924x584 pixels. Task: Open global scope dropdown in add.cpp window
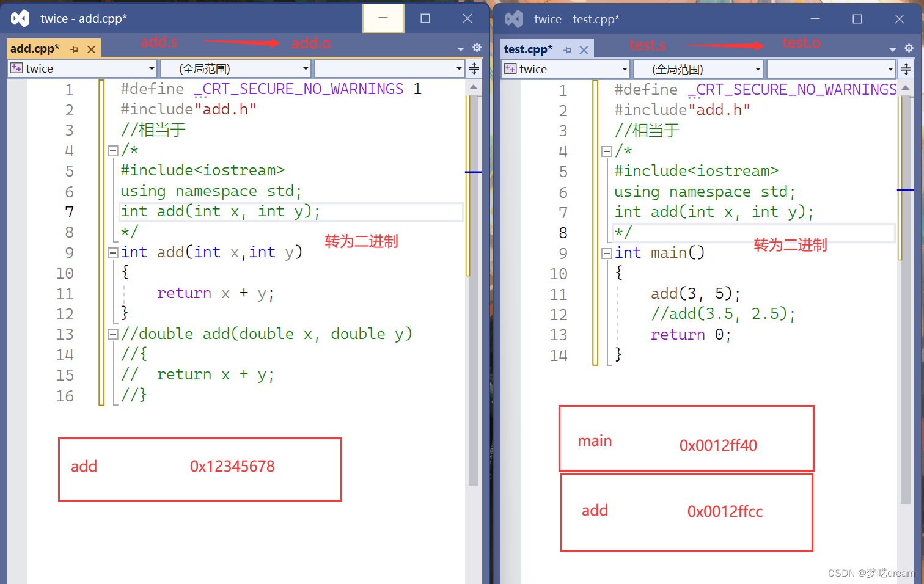236,68
